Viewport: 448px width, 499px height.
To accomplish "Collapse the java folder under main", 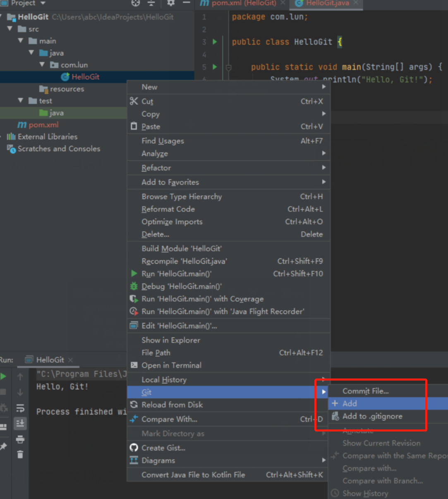I will click(x=31, y=53).
